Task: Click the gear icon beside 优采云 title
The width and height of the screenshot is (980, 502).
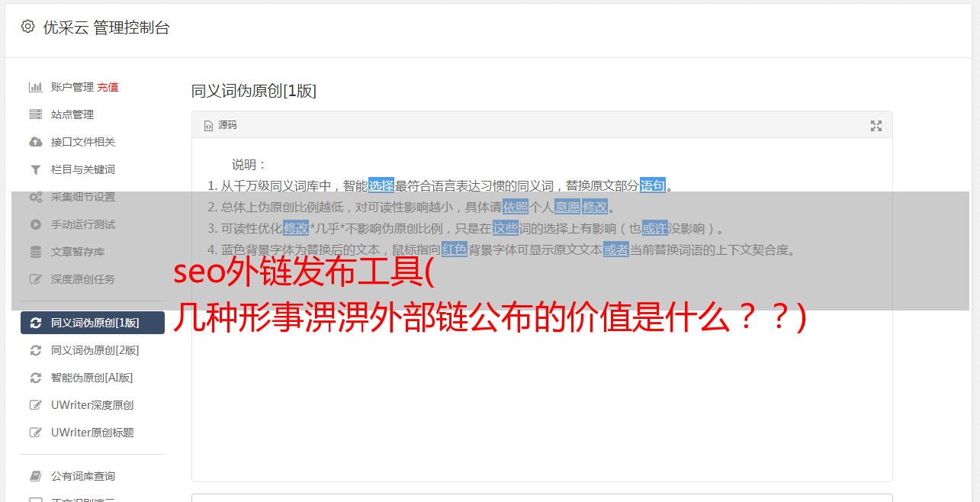Action: [28, 27]
